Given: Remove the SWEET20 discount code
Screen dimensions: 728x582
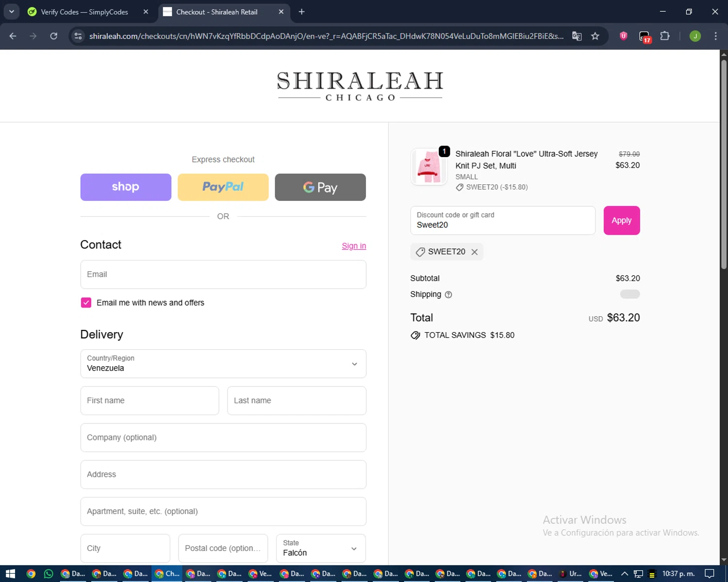Looking at the screenshot, I should (475, 252).
